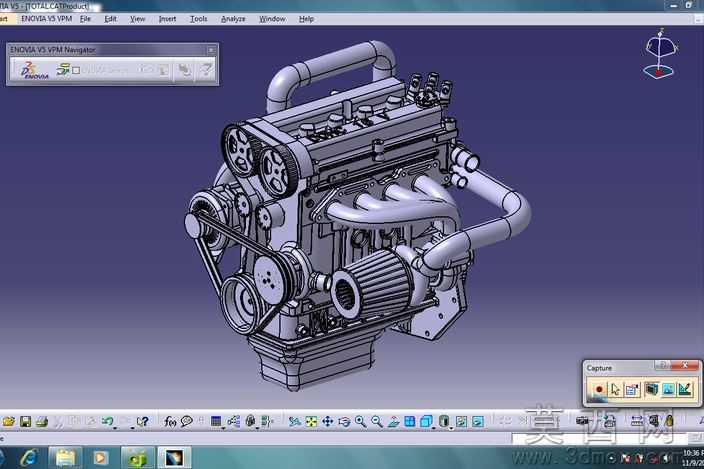Open the View menu
This screenshot has height=469, width=704.
(137, 19)
